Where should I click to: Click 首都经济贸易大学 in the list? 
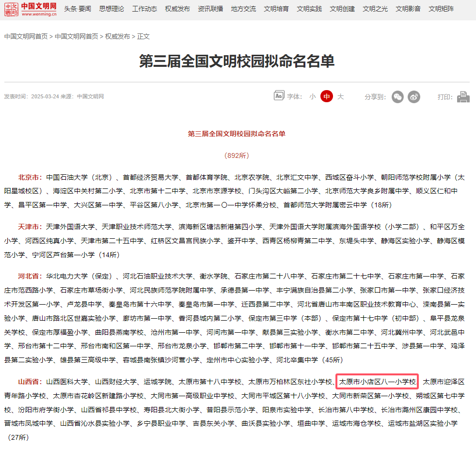[x=151, y=177]
